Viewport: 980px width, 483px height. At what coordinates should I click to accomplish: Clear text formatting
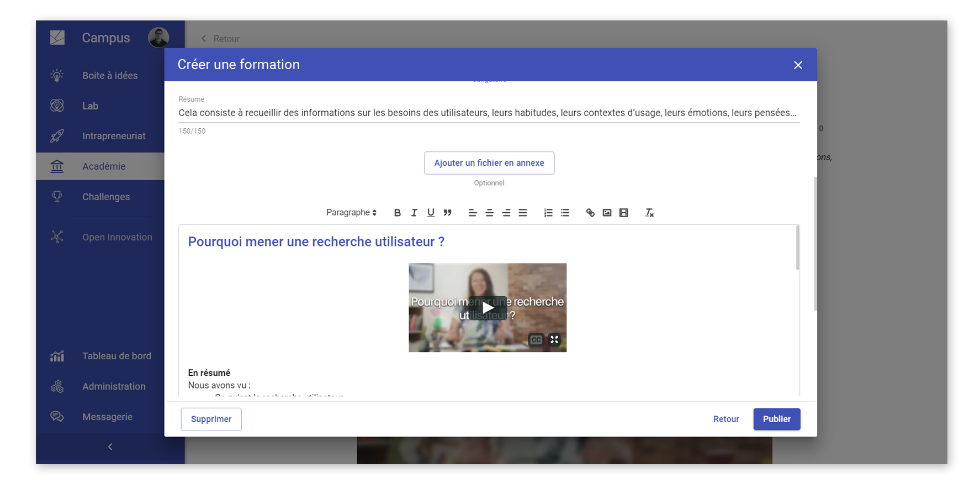pos(649,213)
